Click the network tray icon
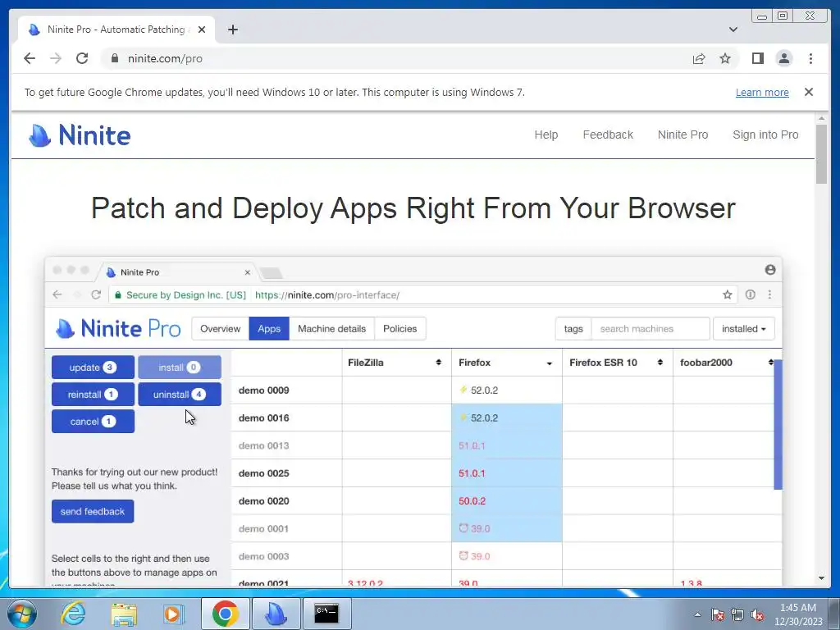The image size is (840, 630). click(737, 614)
